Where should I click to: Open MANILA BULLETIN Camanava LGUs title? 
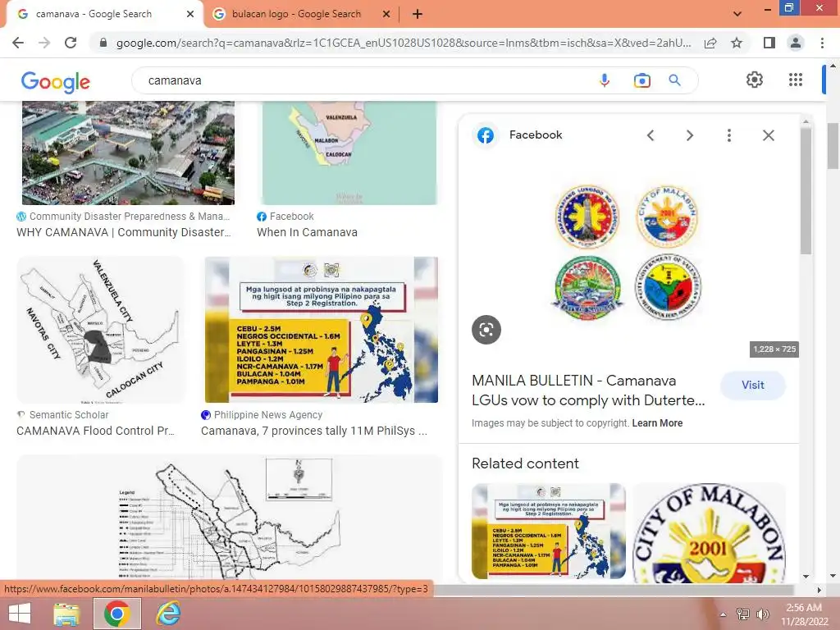[588, 390]
